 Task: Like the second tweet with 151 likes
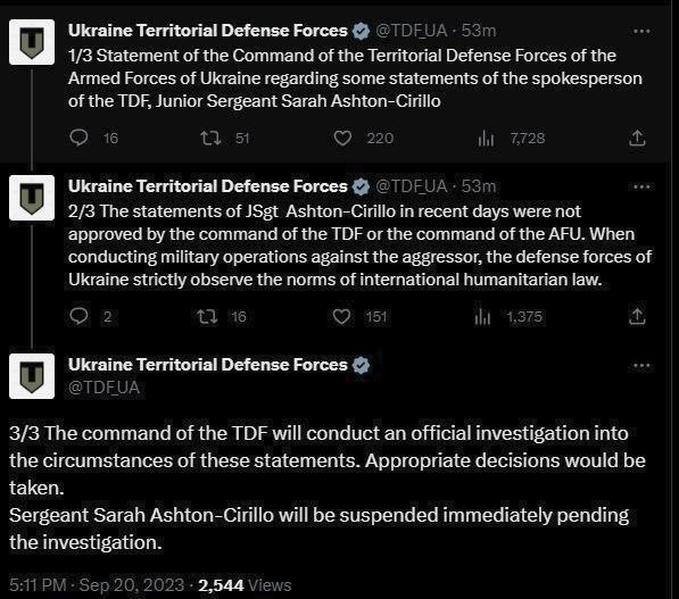coord(341,317)
